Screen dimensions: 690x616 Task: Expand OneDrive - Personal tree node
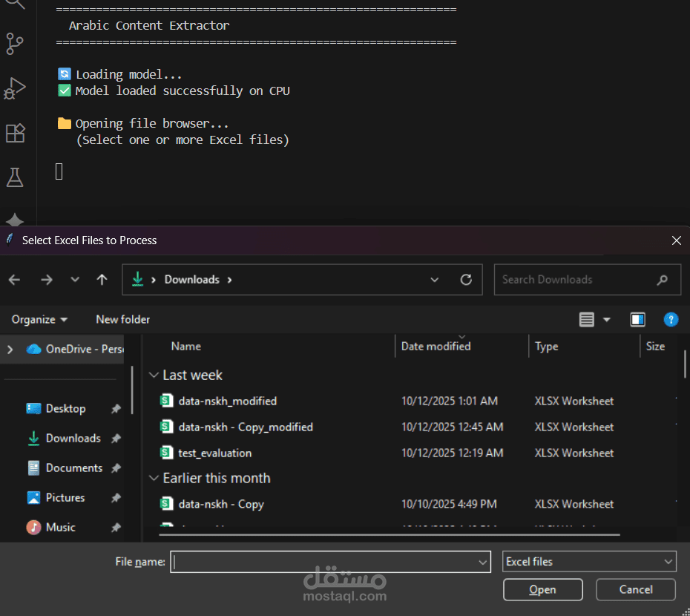click(x=10, y=350)
